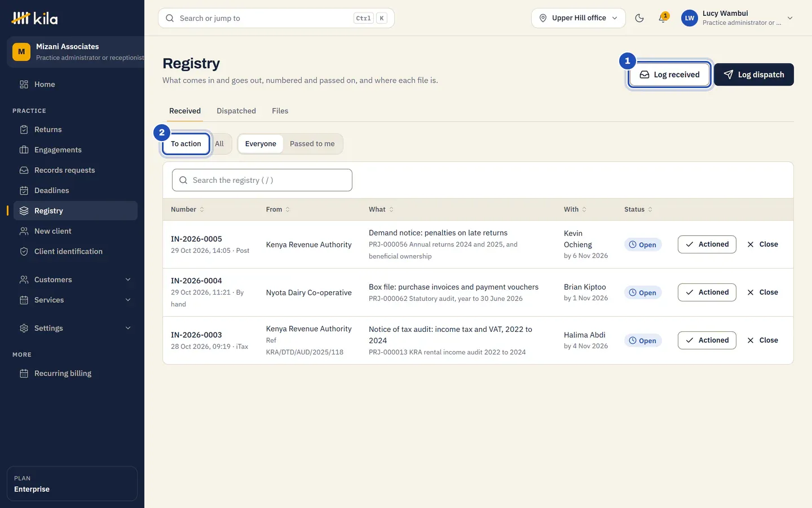Mark IN-2026-0005 as Actioned
The image size is (812, 508).
point(707,244)
